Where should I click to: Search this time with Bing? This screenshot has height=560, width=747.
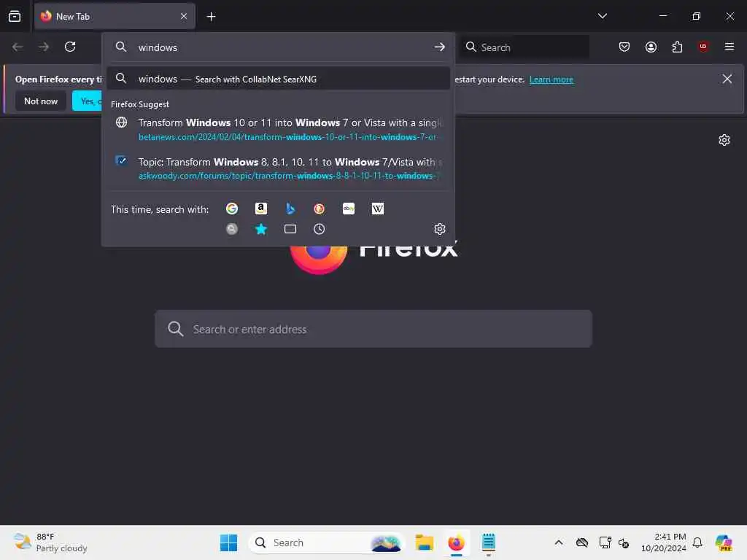click(x=290, y=209)
